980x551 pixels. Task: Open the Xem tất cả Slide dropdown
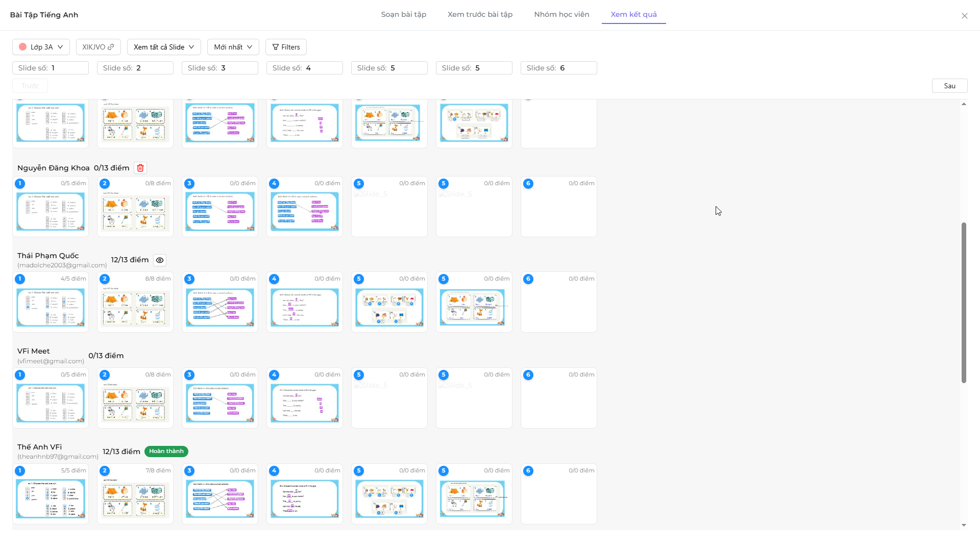point(164,47)
